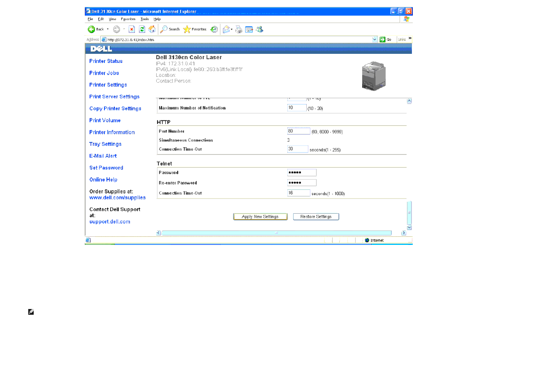The image size is (555, 392).
Task: Open the Back history dropdown arrow
Action: 108,29
